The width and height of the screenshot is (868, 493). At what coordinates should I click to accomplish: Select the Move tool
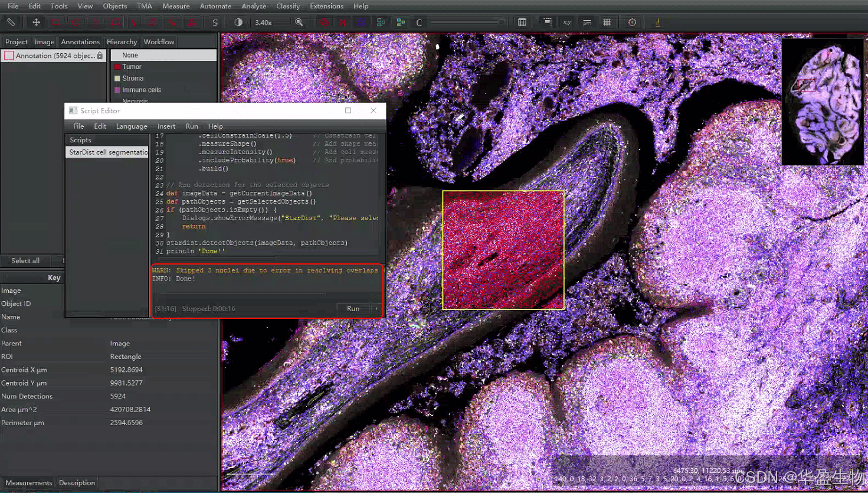coord(36,22)
